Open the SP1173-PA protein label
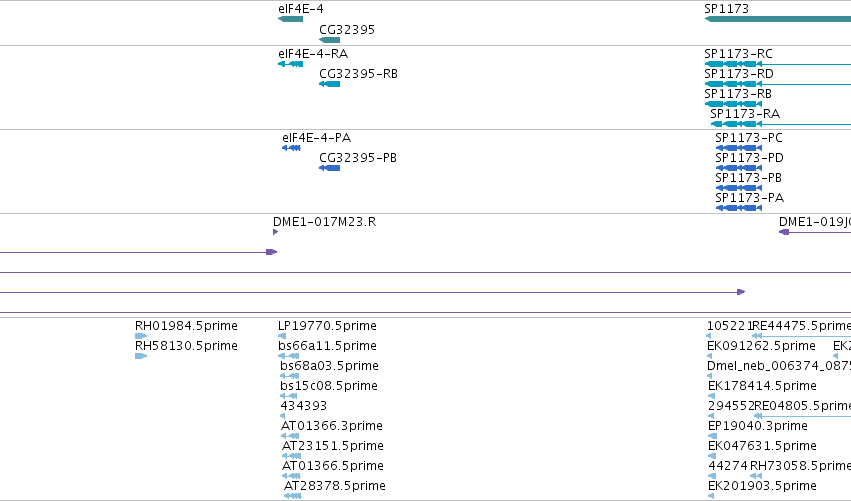The width and height of the screenshot is (851, 501). [x=749, y=198]
